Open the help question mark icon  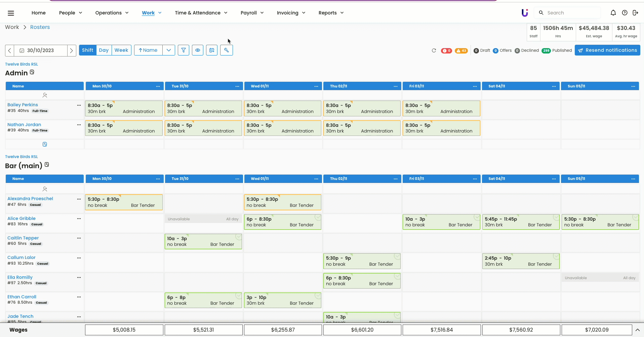(x=625, y=13)
